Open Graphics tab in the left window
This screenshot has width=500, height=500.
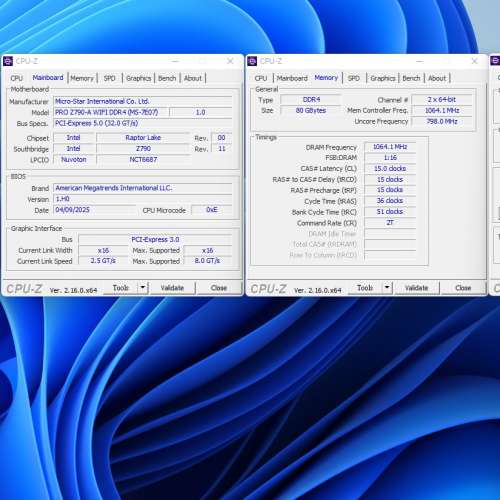(139, 78)
